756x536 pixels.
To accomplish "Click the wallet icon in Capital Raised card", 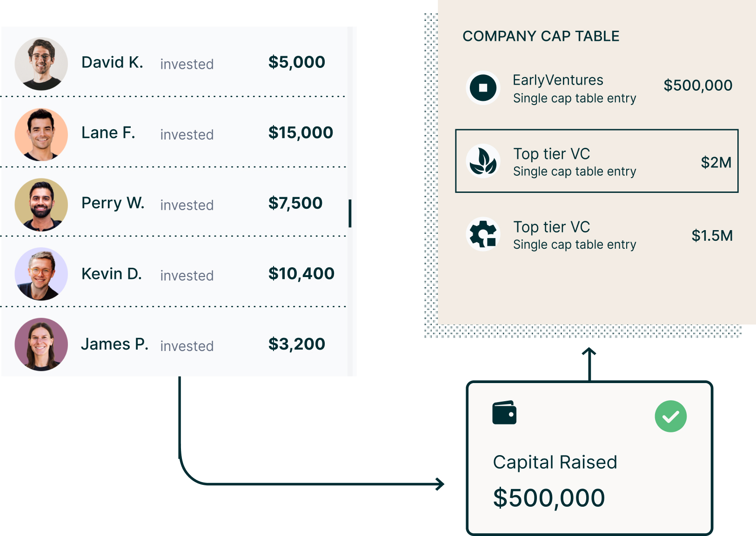I will 504,413.
